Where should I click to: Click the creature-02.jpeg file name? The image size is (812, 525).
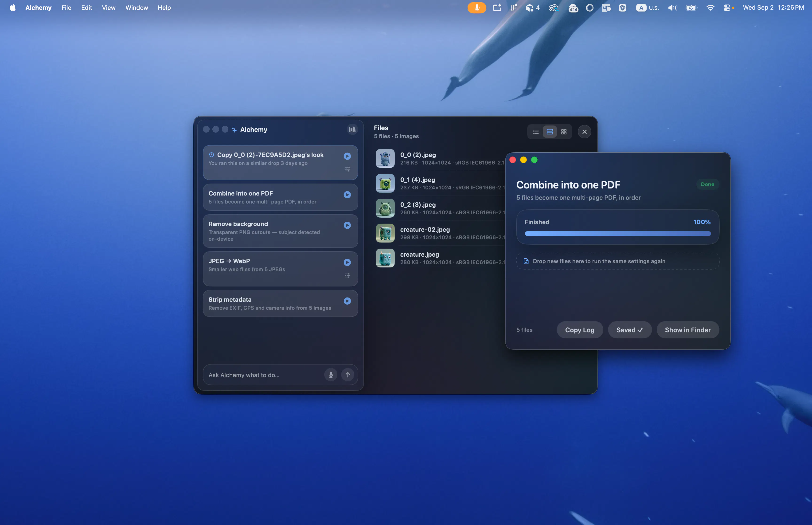tap(425, 229)
